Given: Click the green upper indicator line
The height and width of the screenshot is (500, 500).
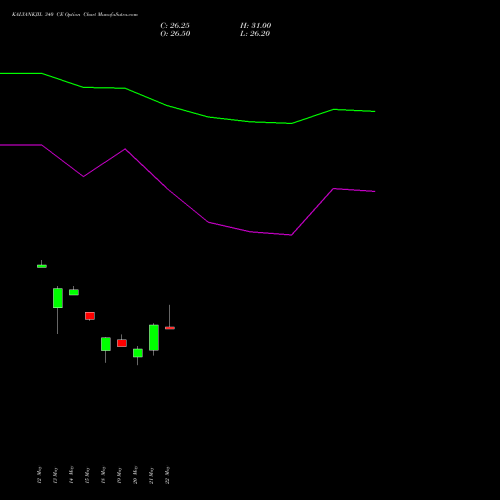Looking at the screenshot, I should pyautogui.click(x=187, y=111).
